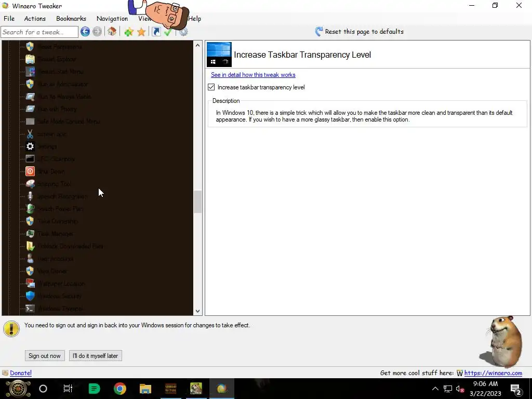Click the tree scrollbar up arrow
The image size is (532, 399).
coord(198,45)
